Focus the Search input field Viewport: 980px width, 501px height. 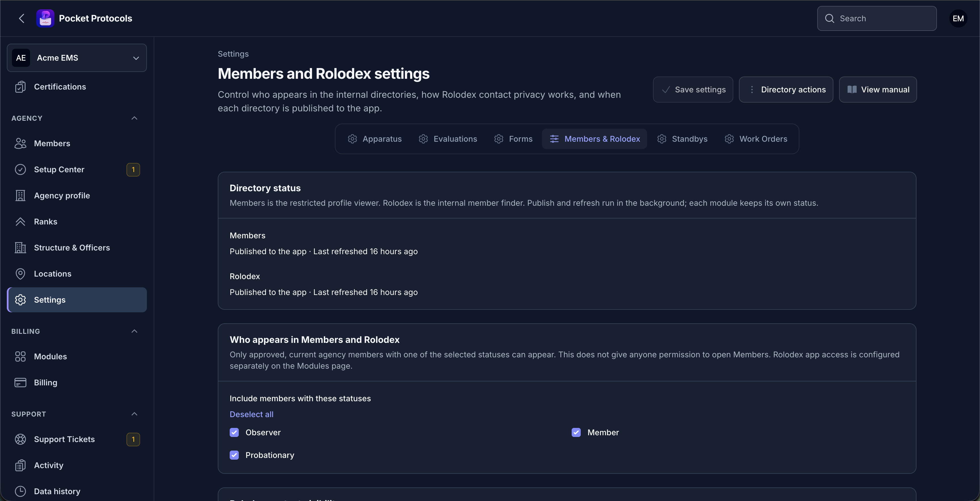877,18
